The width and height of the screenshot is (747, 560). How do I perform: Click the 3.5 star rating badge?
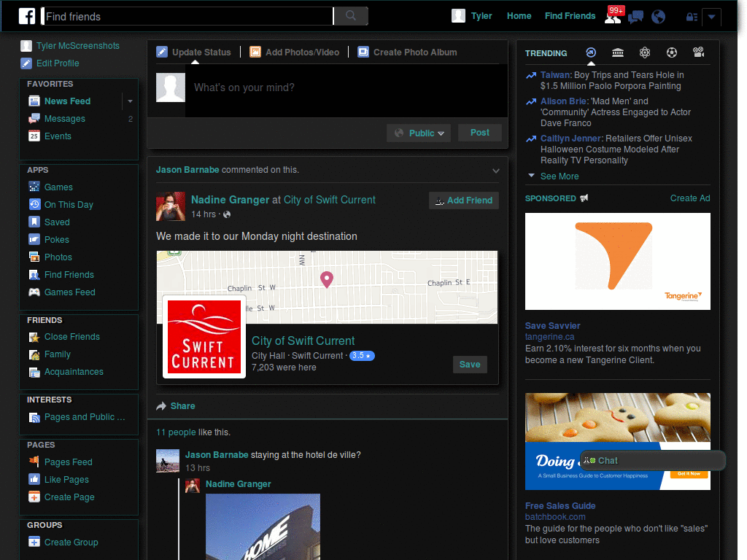[362, 356]
